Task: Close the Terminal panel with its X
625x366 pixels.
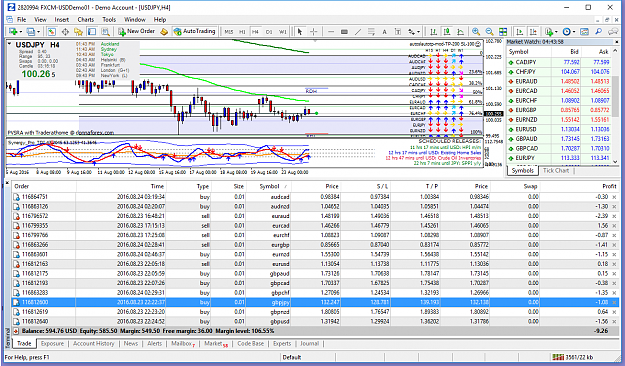Action: tap(8, 183)
